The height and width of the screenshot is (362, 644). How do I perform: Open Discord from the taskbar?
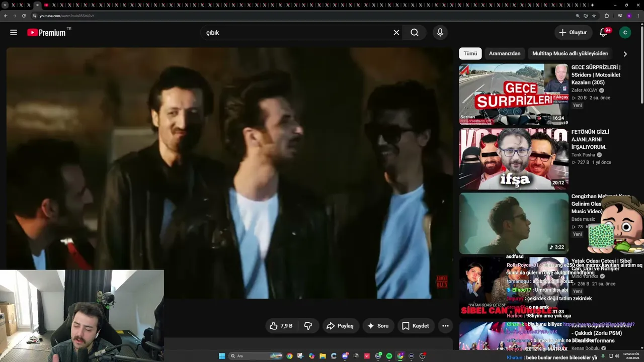click(345, 356)
